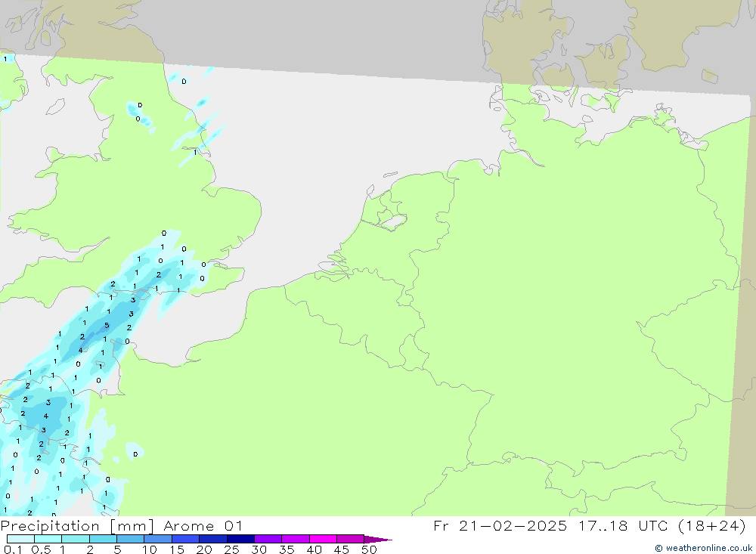Screen dimensions: 756x554
Task: Pick the 45–50 mm legend swatch
Action: pos(351,539)
